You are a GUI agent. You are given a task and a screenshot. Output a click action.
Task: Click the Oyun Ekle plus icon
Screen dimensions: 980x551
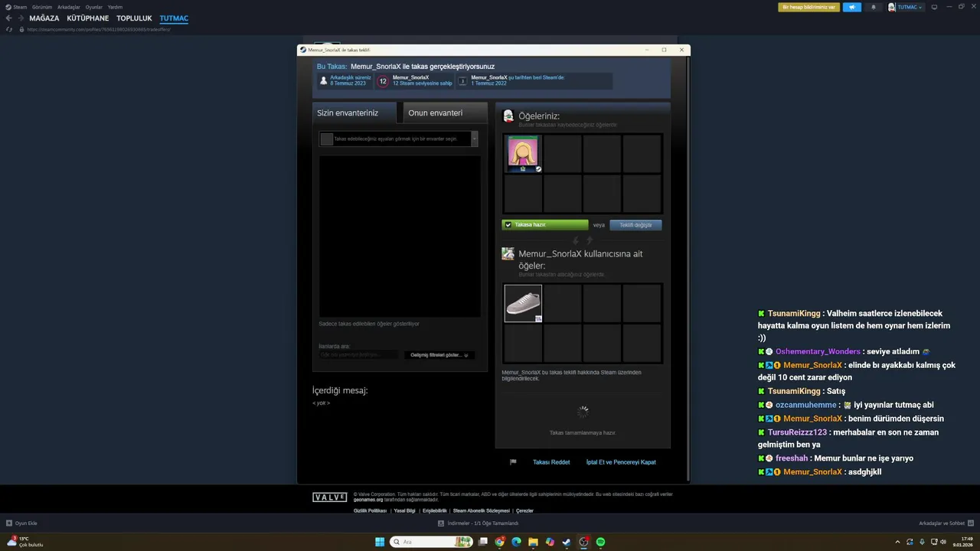point(9,523)
